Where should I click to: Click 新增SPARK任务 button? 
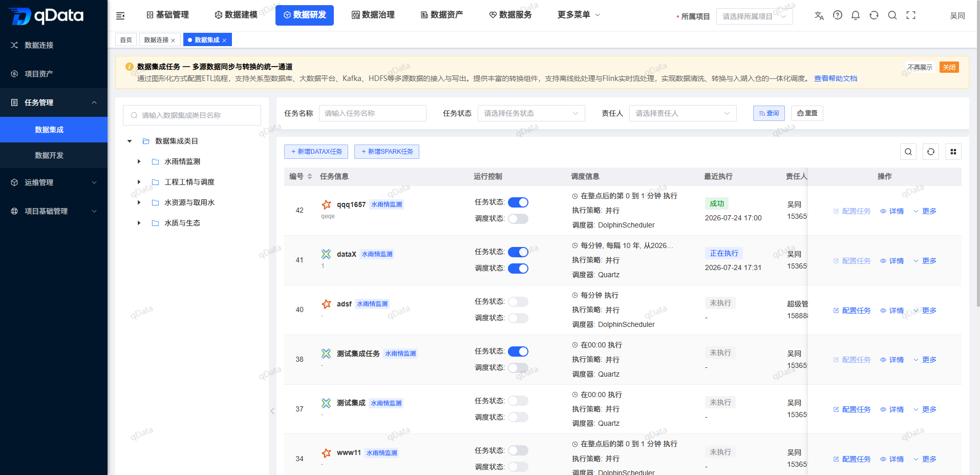[387, 152]
